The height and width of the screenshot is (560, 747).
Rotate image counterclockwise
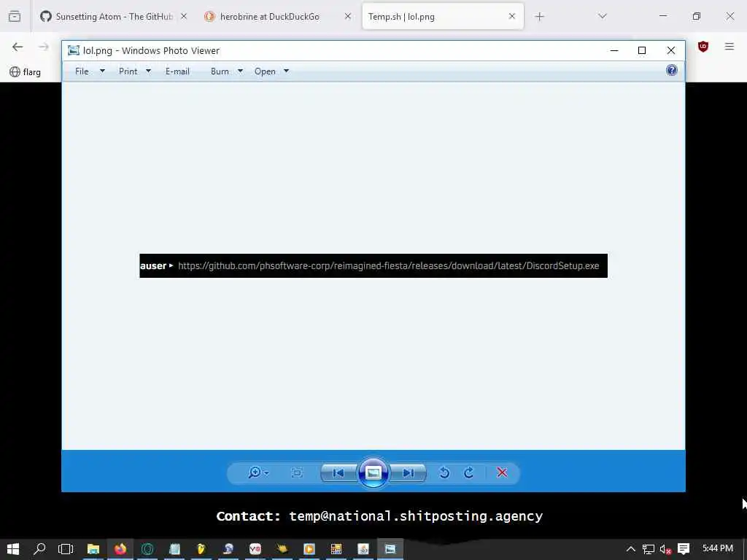pyautogui.click(x=444, y=472)
